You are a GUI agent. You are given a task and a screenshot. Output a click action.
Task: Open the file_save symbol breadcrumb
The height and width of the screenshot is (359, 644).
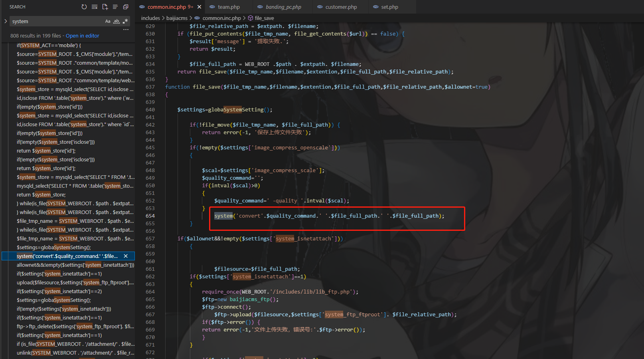pos(261,18)
